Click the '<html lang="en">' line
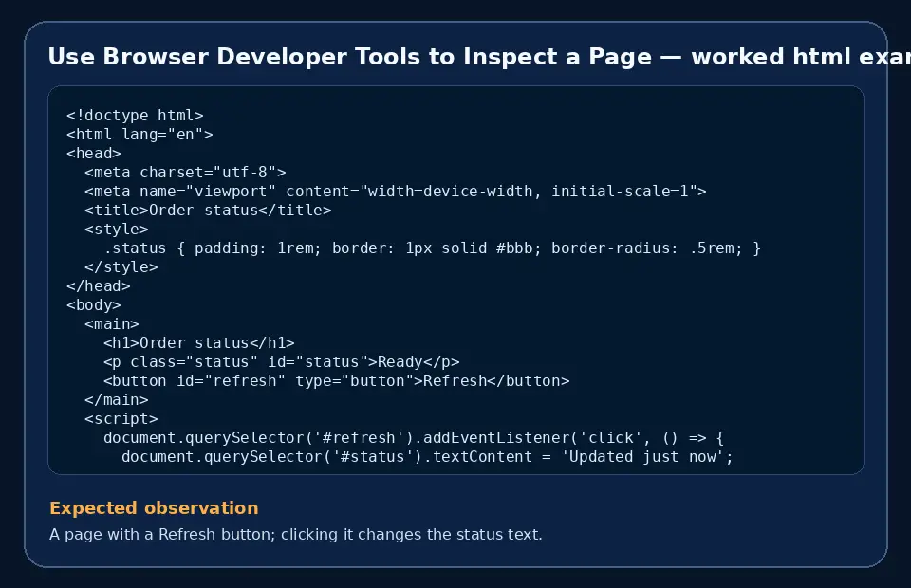Image resolution: width=911 pixels, height=588 pixels. (x=139, y=134)
